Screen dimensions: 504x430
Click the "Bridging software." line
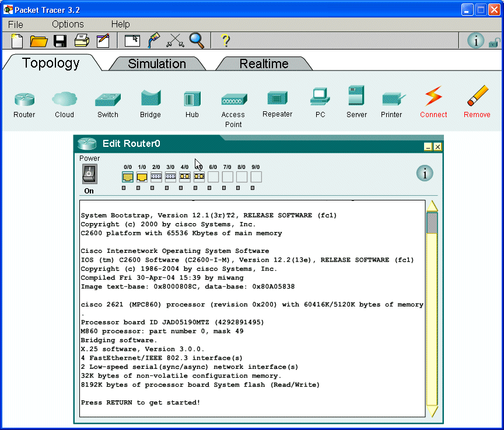coord(119,340)
